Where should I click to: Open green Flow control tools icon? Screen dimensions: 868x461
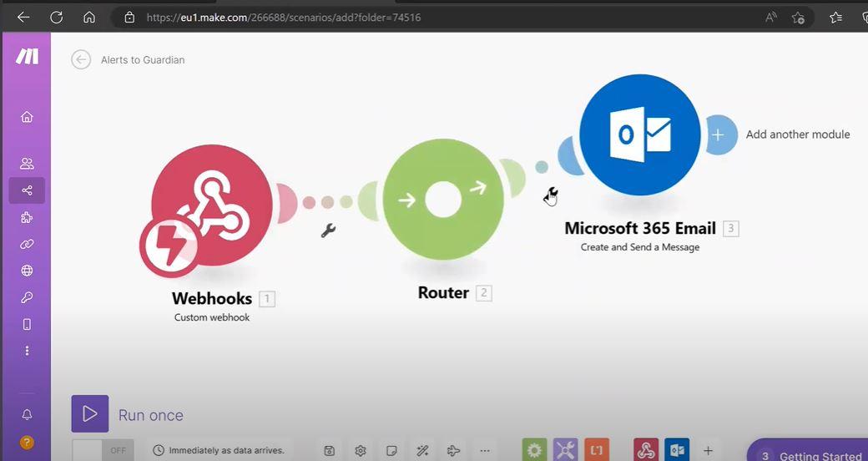point(534,450)
